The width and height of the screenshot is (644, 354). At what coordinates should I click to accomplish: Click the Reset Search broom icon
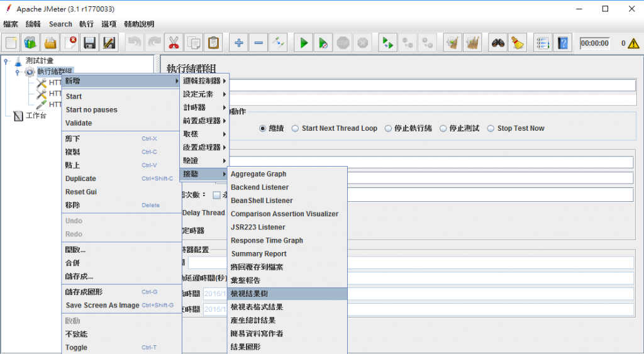518,43
